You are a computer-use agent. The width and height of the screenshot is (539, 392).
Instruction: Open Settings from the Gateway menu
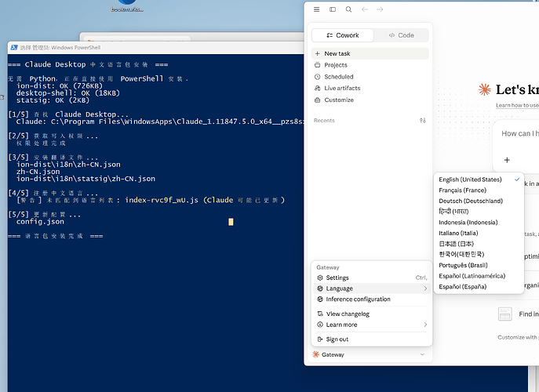[x=372, y=278]
